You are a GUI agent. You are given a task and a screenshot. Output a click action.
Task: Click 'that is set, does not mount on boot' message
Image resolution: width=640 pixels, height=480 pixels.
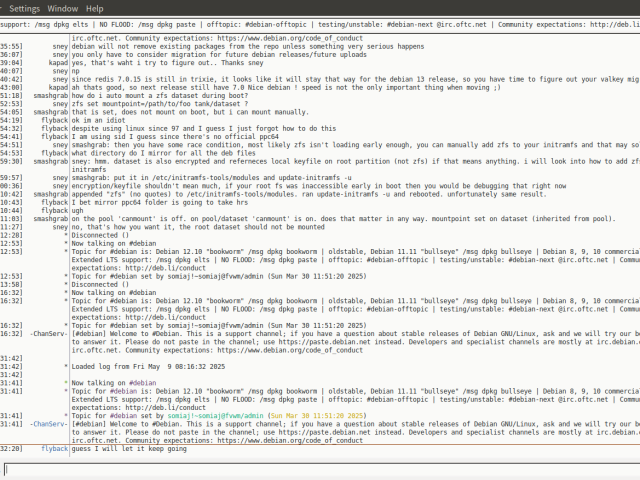(190, 112)
